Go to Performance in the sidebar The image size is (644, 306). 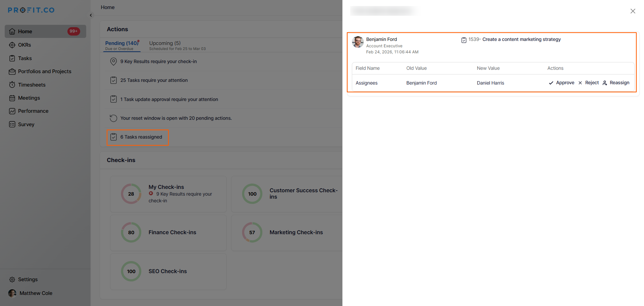33,111
